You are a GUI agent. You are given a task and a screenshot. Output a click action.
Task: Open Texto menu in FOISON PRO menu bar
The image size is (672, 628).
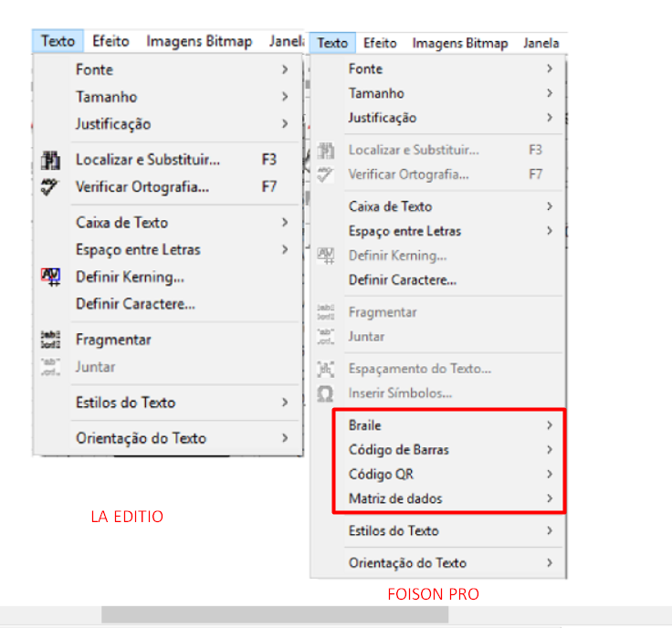(x=332, y=43)
